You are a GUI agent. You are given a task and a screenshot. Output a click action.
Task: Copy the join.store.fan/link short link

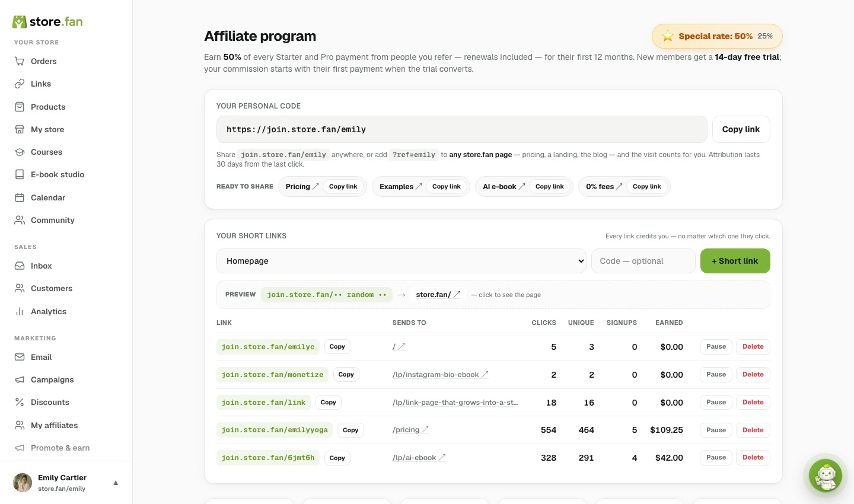coord(329,402)
